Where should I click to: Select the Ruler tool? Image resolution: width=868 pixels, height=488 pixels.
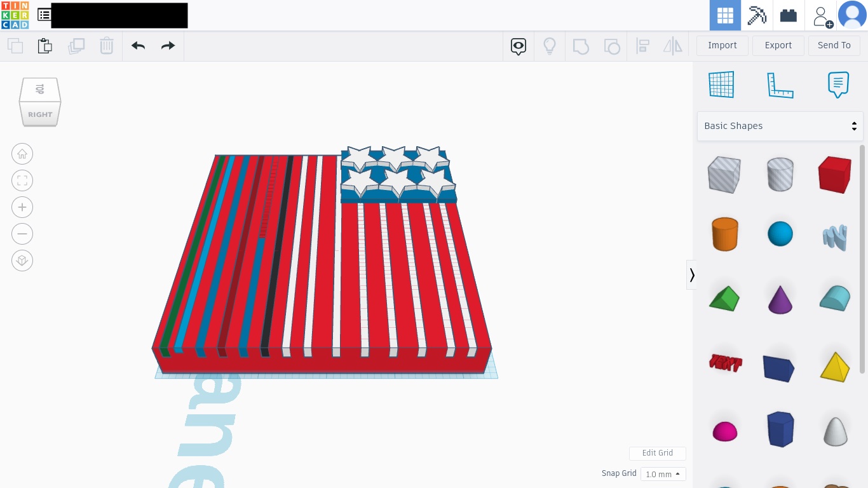tap(780, 85)
